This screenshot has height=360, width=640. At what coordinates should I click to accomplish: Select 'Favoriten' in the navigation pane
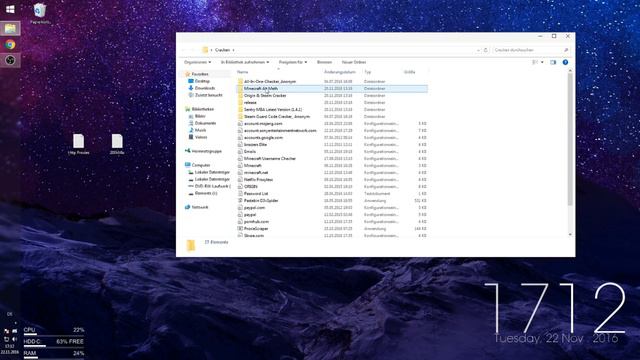click(x=200, y=74)
